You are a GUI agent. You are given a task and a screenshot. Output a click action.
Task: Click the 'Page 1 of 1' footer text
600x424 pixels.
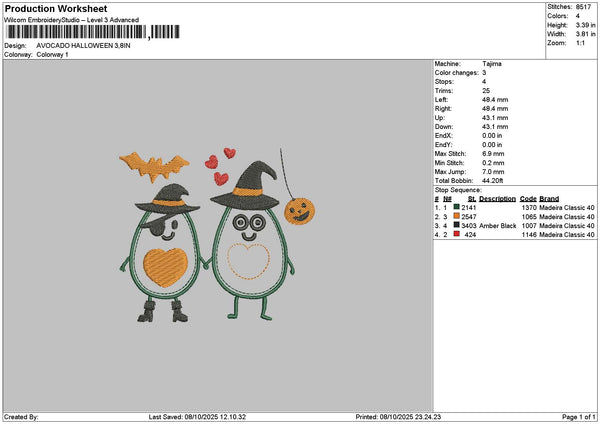(579, 417)
